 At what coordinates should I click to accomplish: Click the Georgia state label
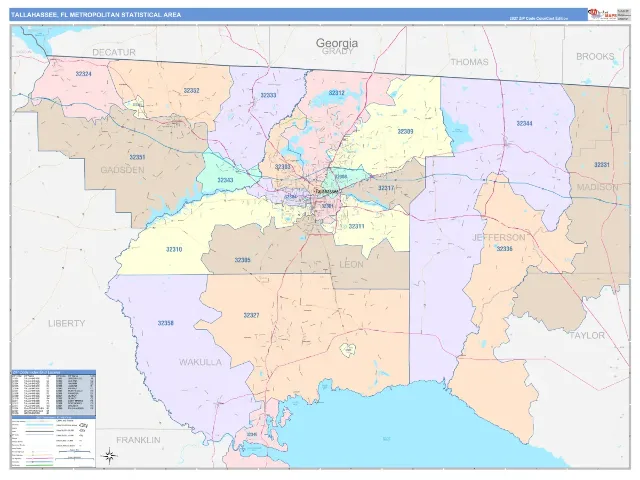(337, 42)
